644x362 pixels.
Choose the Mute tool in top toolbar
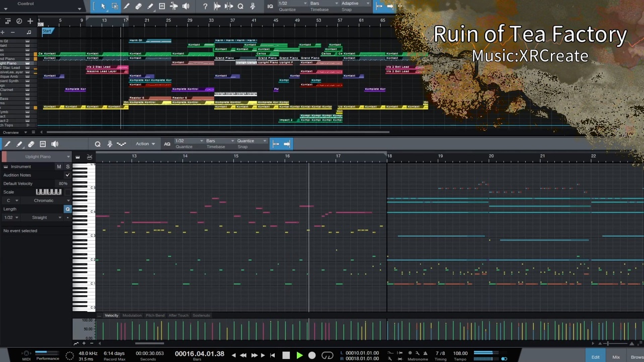pos(162,6)
